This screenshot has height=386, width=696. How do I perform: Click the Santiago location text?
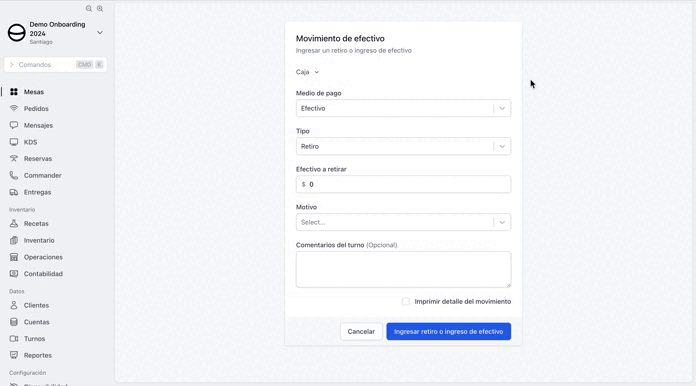pyautogui.click(x=41, y=42)
